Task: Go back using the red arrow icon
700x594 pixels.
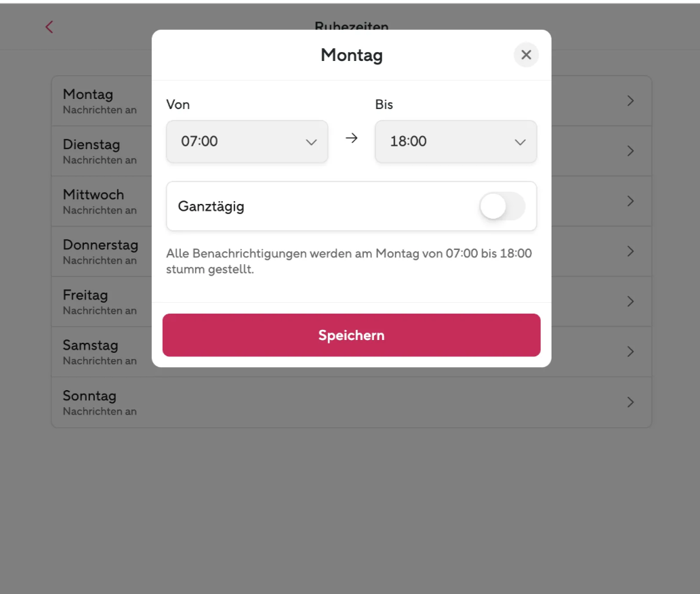Action: point(49,27)
